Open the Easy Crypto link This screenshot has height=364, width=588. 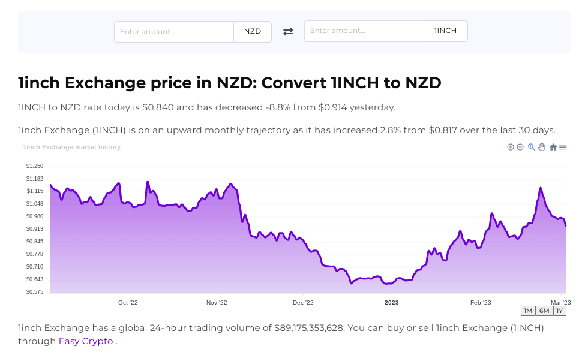click(85, 341)
